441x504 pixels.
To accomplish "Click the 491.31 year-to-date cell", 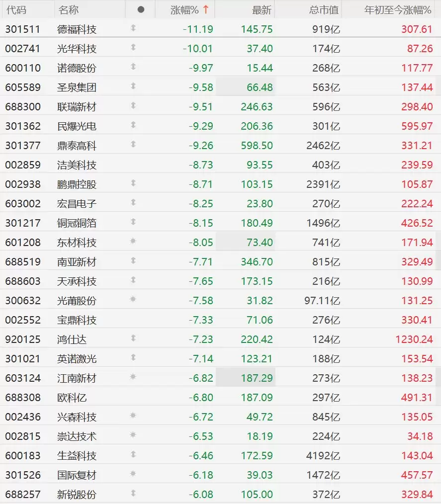I will pyautogui.click(x=417, y=398).
